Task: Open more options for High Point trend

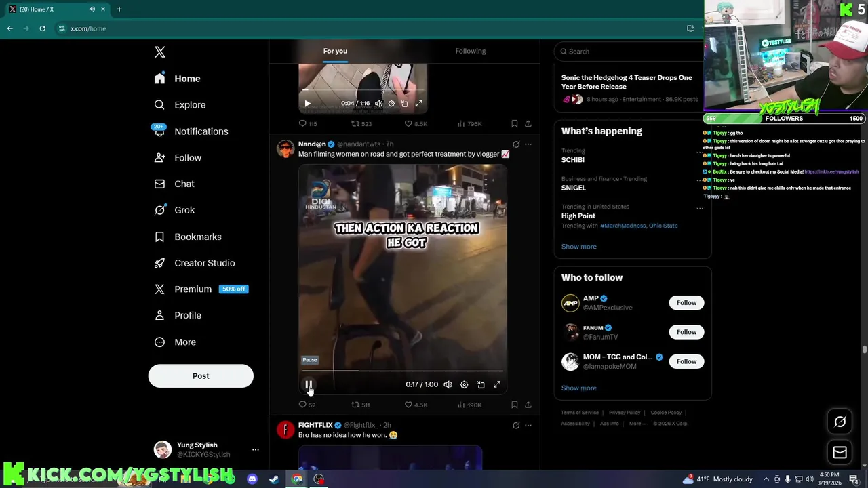Action: 700,208
